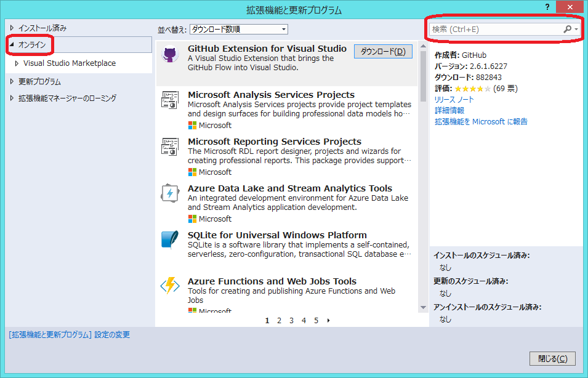Select Visual Studio Marketplace item

point(70,63)
